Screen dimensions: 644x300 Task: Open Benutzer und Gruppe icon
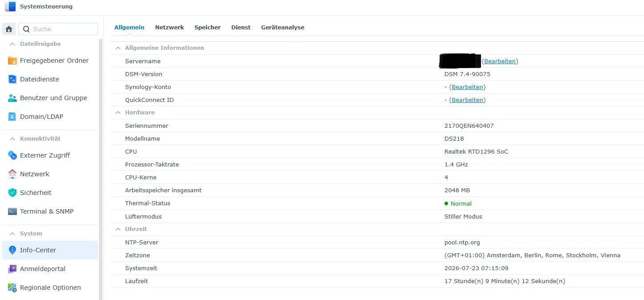click(x=12, y=98)
